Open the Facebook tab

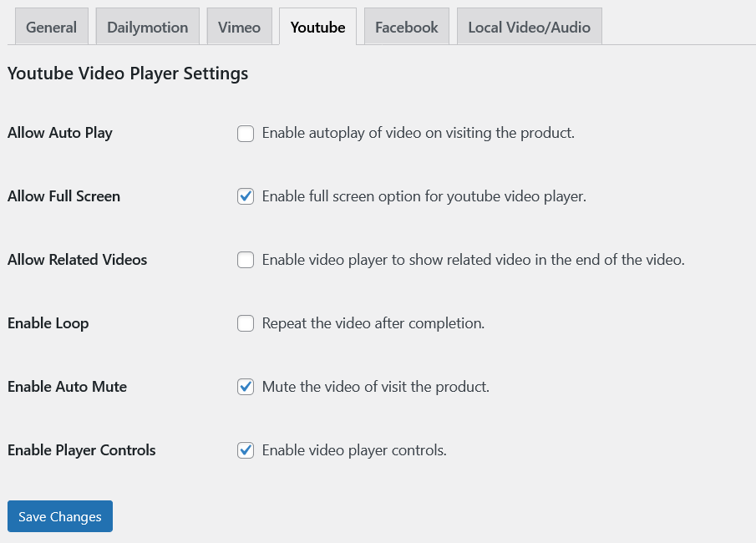pyautogui.click(x=406, y=28)
